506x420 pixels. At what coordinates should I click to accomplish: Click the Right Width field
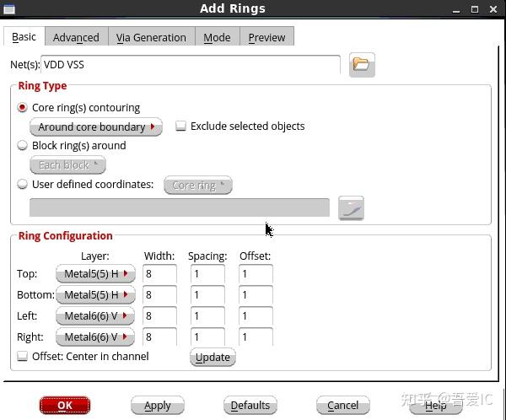pyautogui.click(x=159, y=337)
